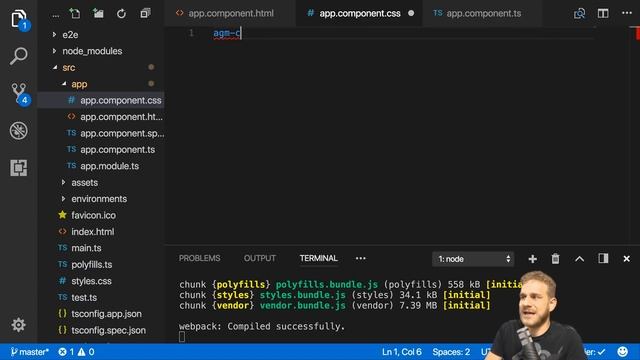Open the Manage gear menu
640x360 pixels.
[18, 325]
